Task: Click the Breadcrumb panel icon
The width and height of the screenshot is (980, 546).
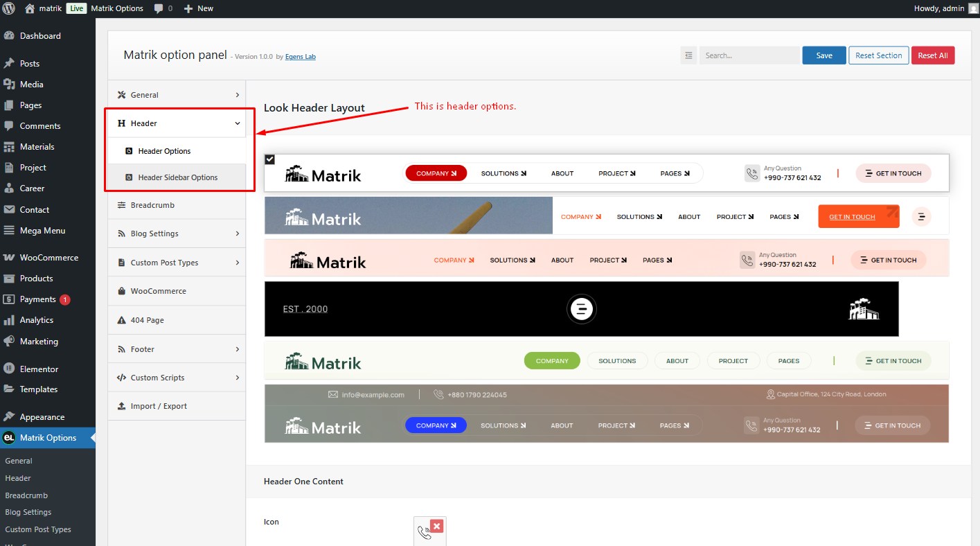Action: pos(122,205)
